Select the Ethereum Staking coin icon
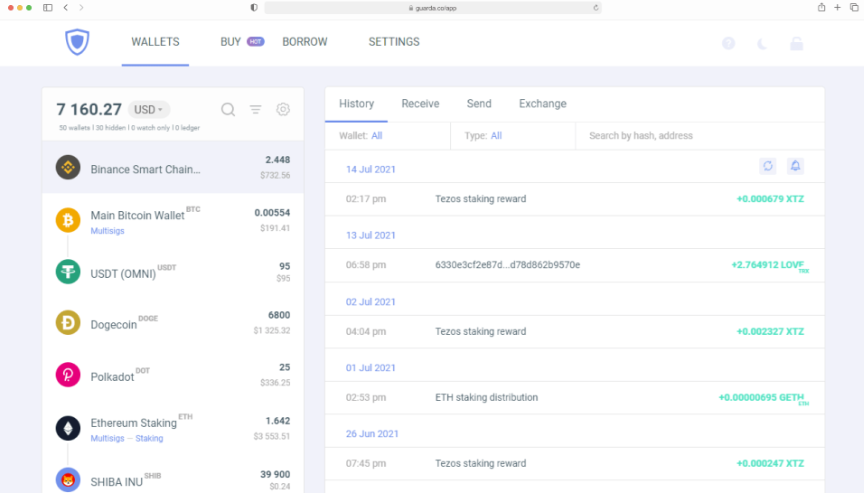Image resolution: width=864 pixels, height=495 pixels. (x=68, y=428)
